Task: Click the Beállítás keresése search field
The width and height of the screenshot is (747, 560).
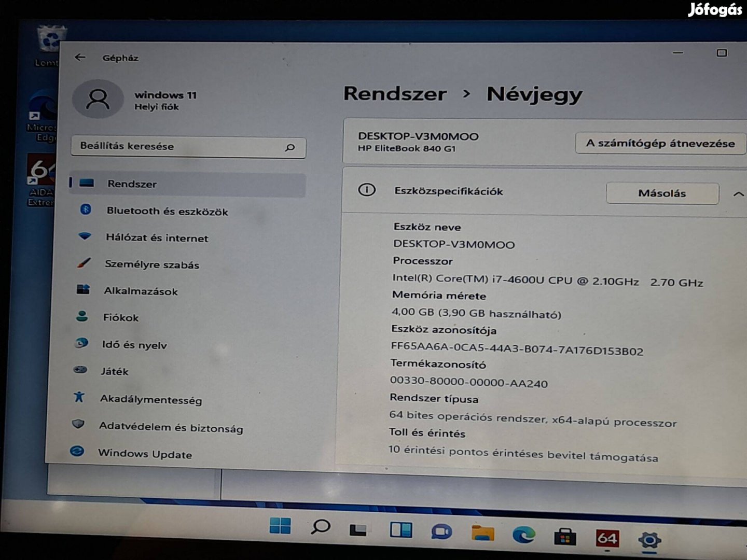Action: 188,147
